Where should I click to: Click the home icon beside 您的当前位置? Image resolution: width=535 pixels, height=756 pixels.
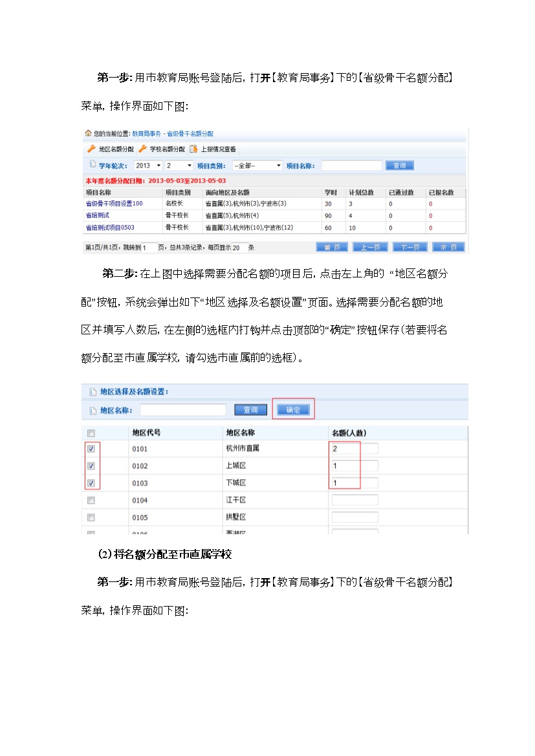tap(88, 134)
